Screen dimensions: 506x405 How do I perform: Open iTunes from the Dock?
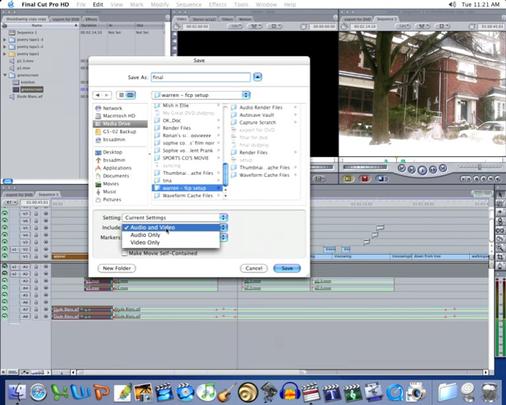[206, 392]
